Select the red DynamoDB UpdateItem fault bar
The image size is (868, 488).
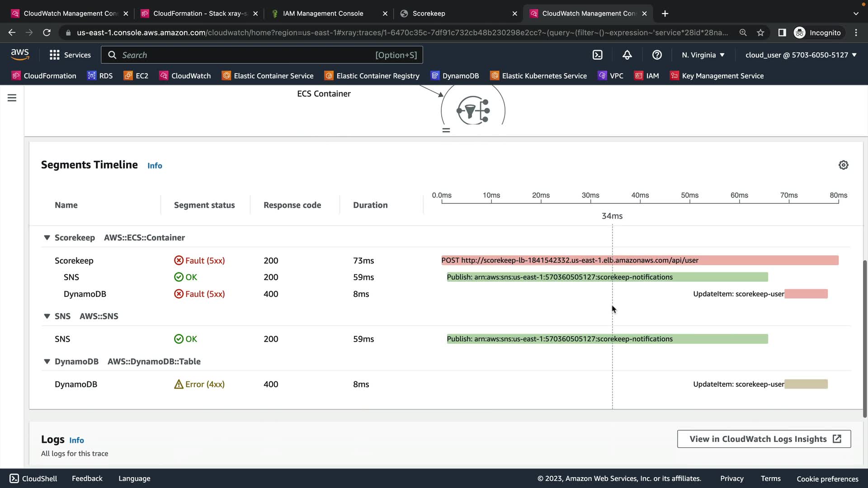click(x=806, y=294)
